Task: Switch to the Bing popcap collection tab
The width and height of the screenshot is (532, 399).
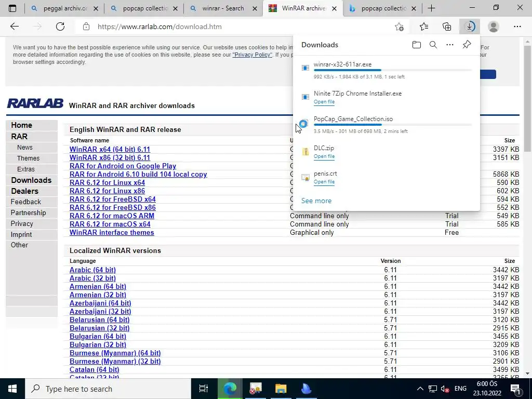Action: pos(382,8)
